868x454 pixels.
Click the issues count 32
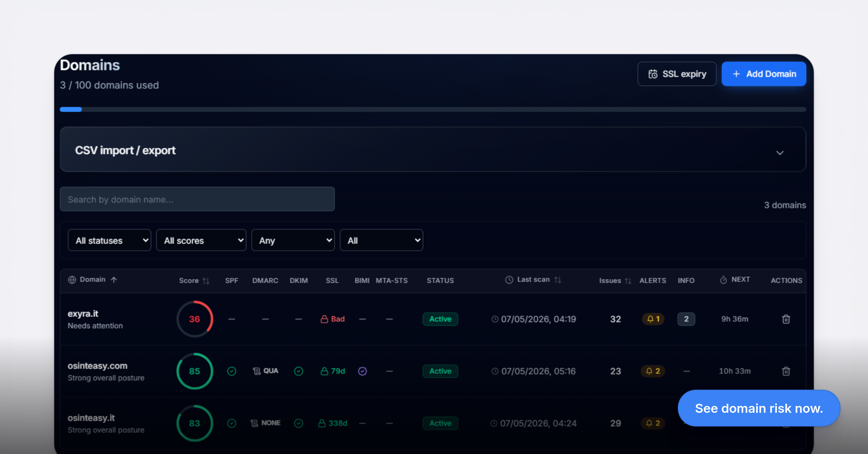[x=616, y=319]
